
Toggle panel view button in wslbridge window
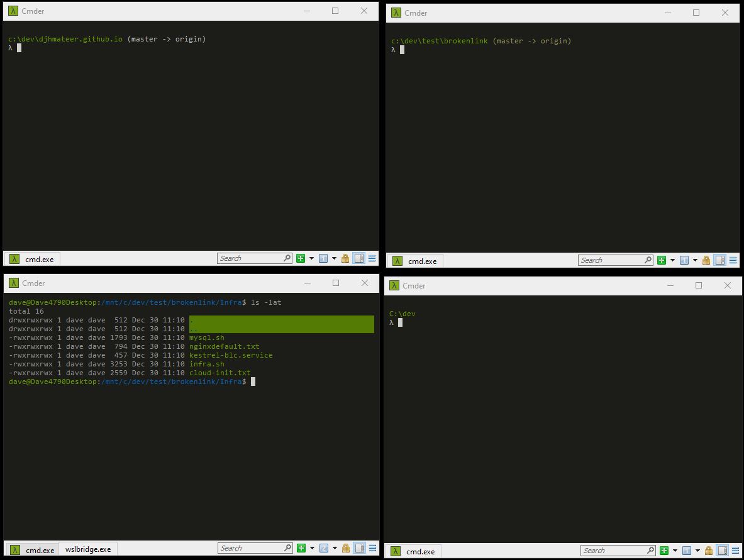pyautogui.click(x=360, y=548)
